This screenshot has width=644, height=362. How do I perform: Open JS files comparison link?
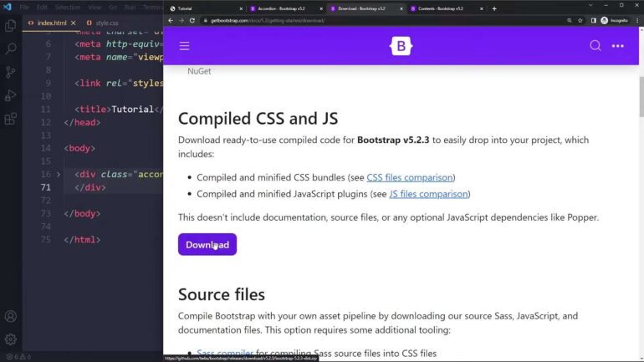(428, 194)
